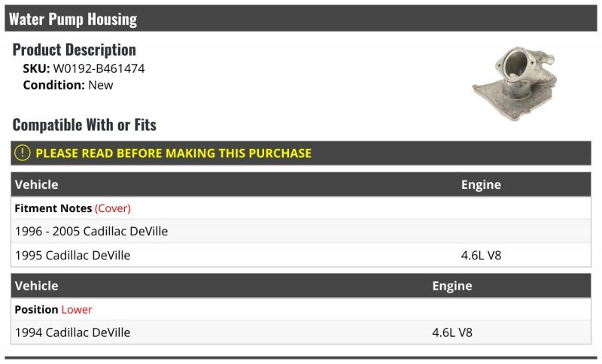The width and height of the screenshot is (602, 364).
Task: Click the 4.6L V8 engine for 1995 DeVille
Action: coord(481,255)
